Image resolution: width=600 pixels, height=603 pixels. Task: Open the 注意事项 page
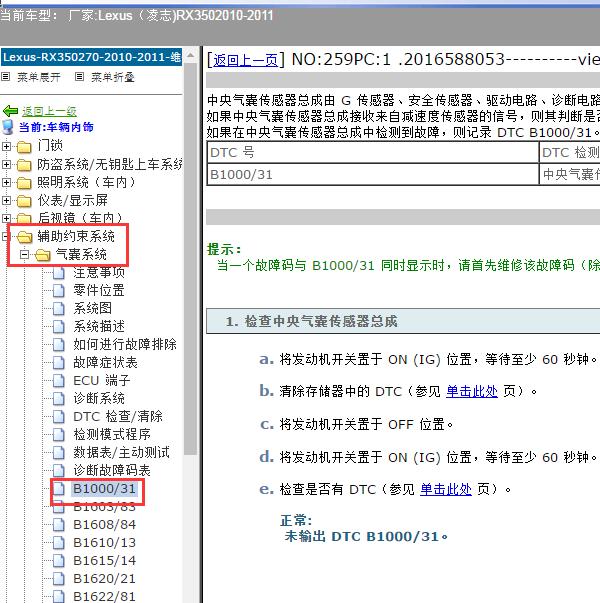click(98, 273)
